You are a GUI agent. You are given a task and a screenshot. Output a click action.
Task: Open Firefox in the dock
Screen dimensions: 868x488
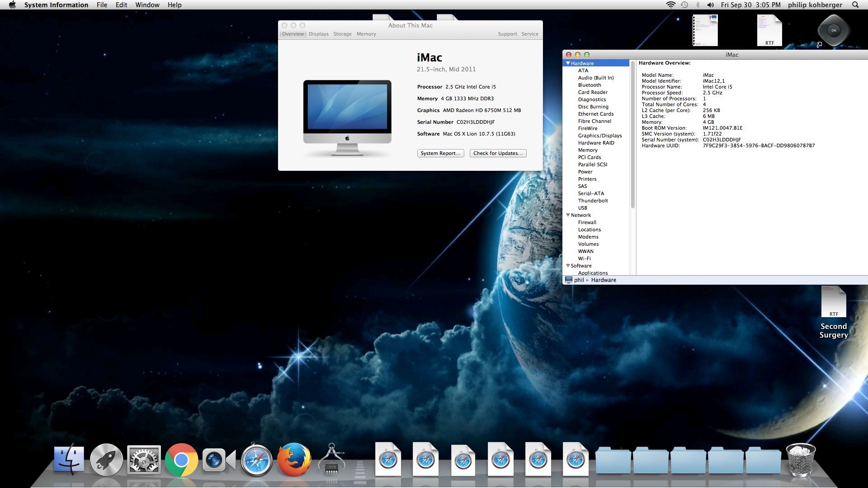[294, 460]
